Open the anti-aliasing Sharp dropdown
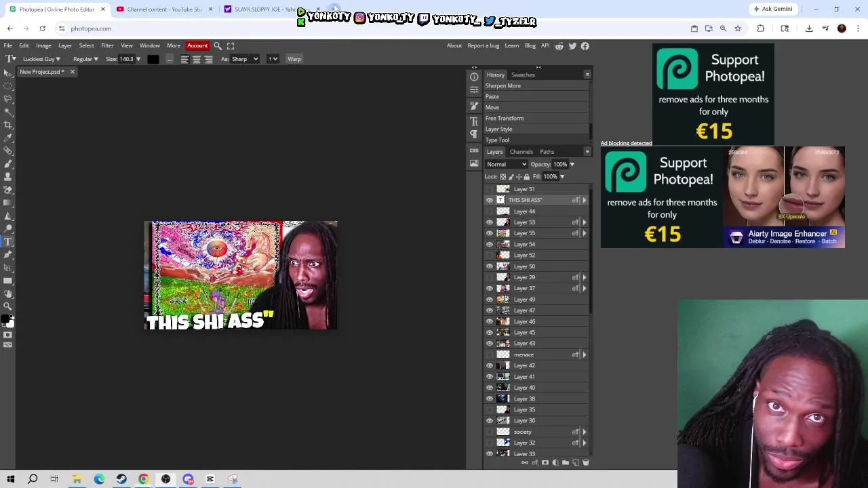The height and width of the screenshot is (488, 868). (x=245, y=59)
